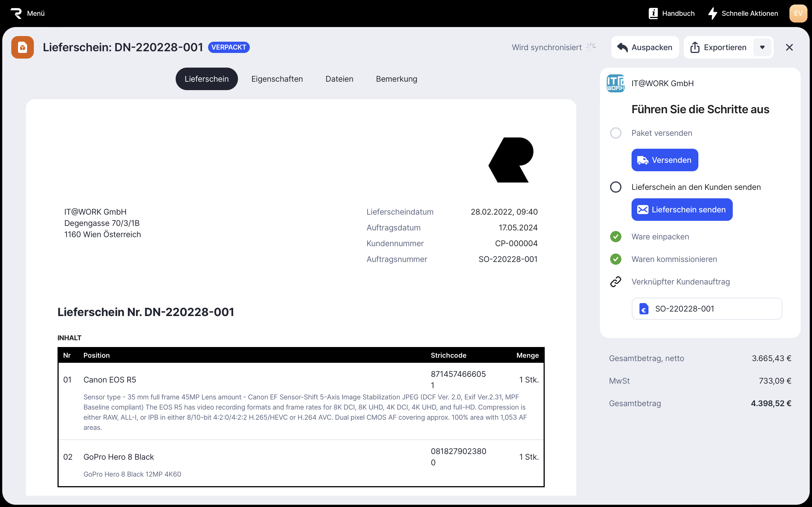Toggle the Paket versenden step circle
812x507 pixels.
click(615, 133)
